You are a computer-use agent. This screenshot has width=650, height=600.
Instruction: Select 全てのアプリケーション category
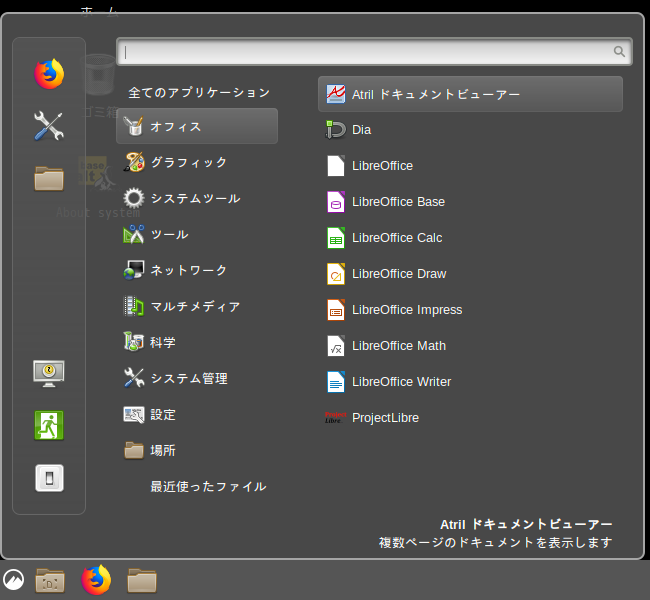click(199, 92)
